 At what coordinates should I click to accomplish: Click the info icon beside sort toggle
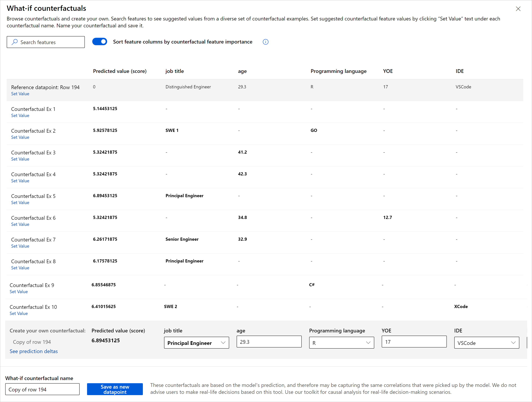(x=265, y=42)
